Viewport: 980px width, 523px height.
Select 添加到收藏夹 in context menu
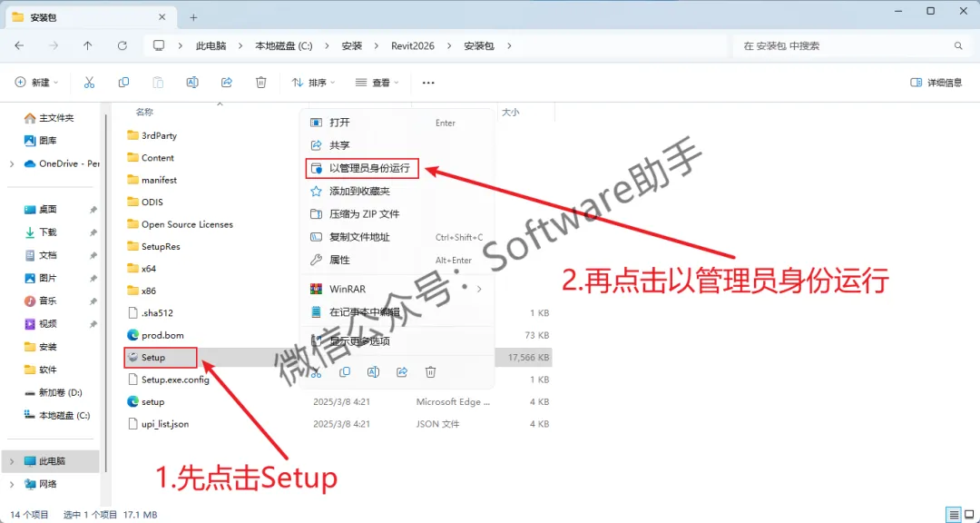pos(397,191)
